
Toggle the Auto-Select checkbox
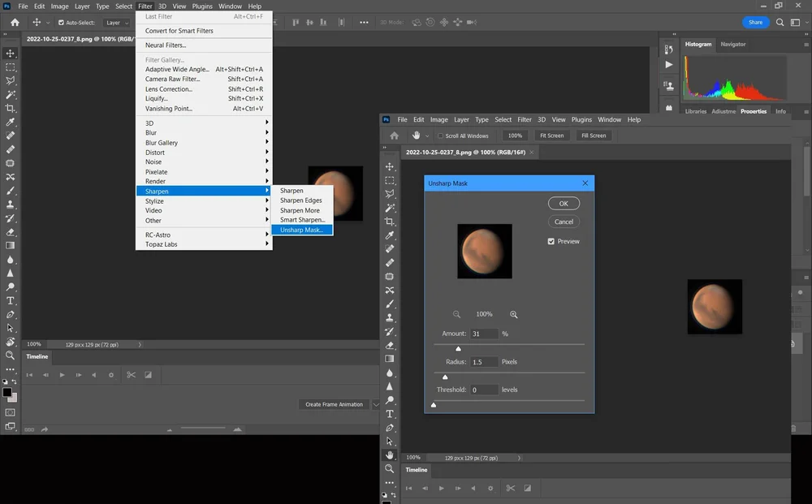click(x=61, y=23)
